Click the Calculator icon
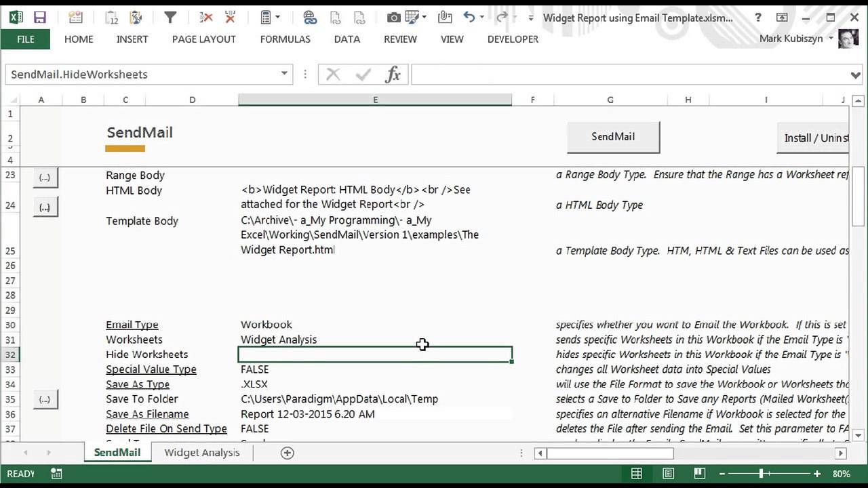This screenshot has height=488, width=868. click(267, 18)
